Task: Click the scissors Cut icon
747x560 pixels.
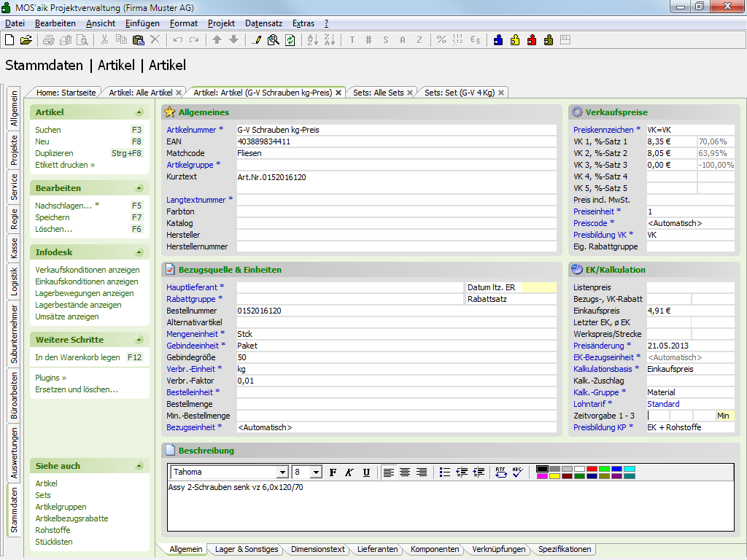Action: pyautogui.click(x=104, y=40)
